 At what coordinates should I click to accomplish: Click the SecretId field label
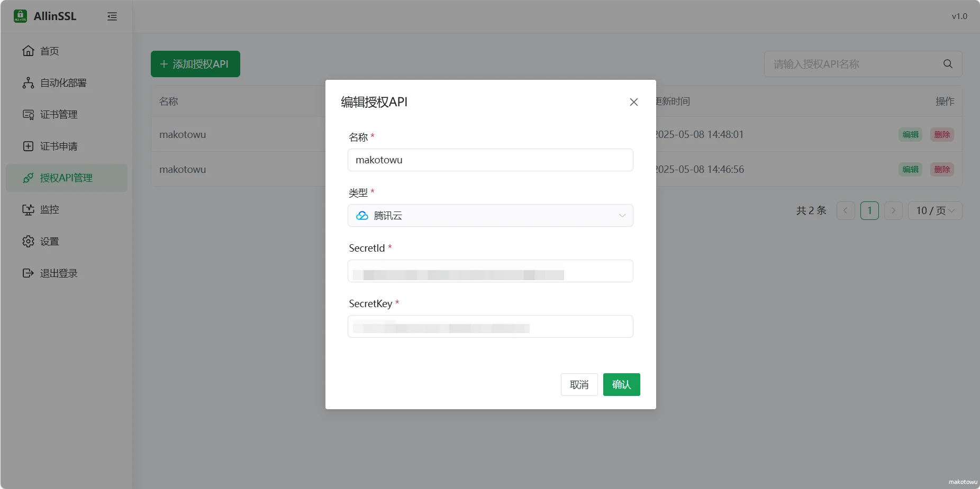tap(367, 248)
